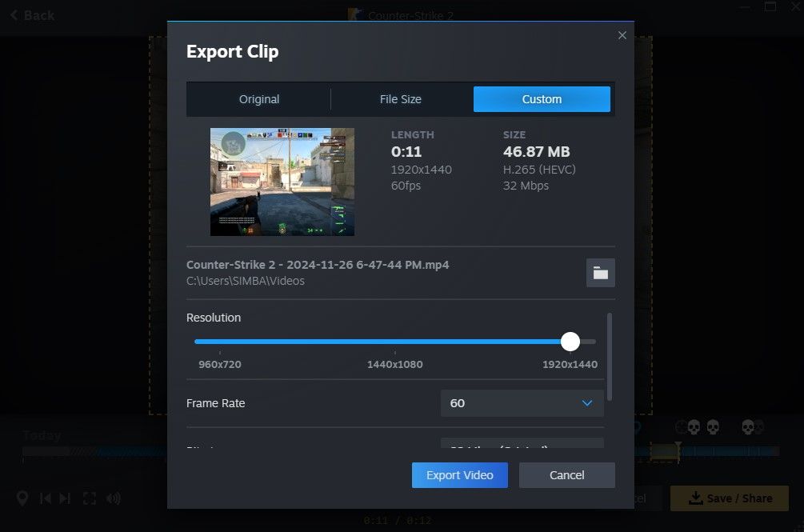
Task: Cancel the clip export
Action: (x=566, y=475)
